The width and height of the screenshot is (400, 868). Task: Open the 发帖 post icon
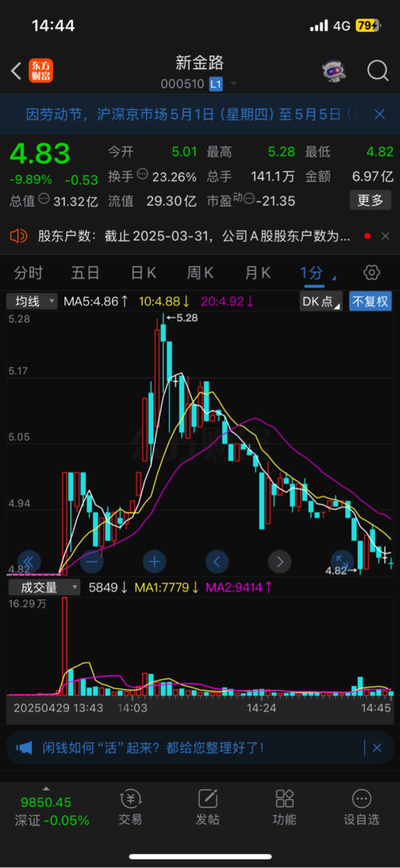[207, 807]
